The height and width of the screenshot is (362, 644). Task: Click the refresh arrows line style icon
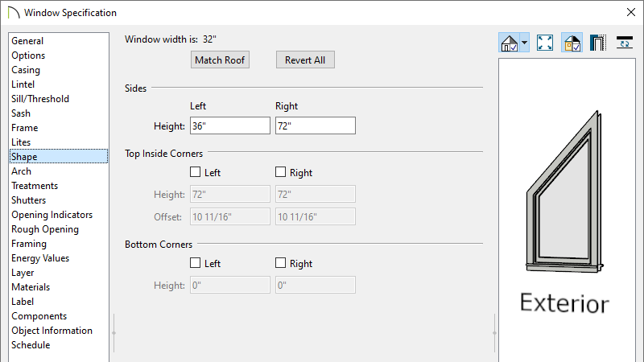625,43
